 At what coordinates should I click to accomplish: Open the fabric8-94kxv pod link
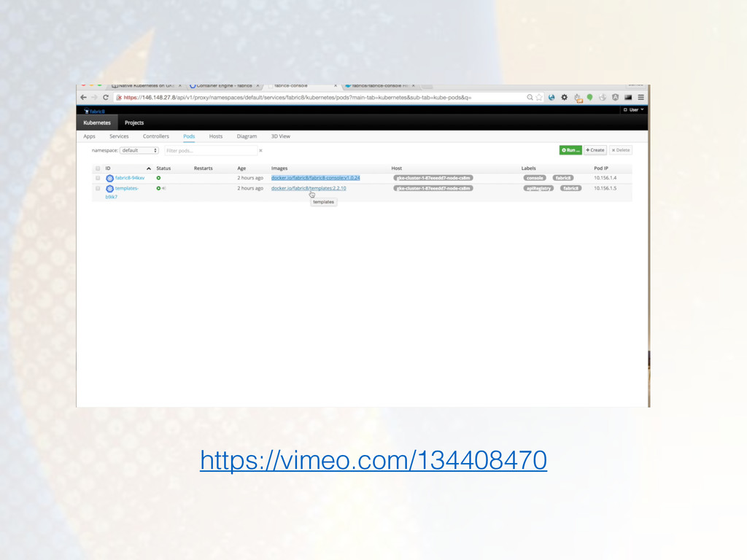130,178
